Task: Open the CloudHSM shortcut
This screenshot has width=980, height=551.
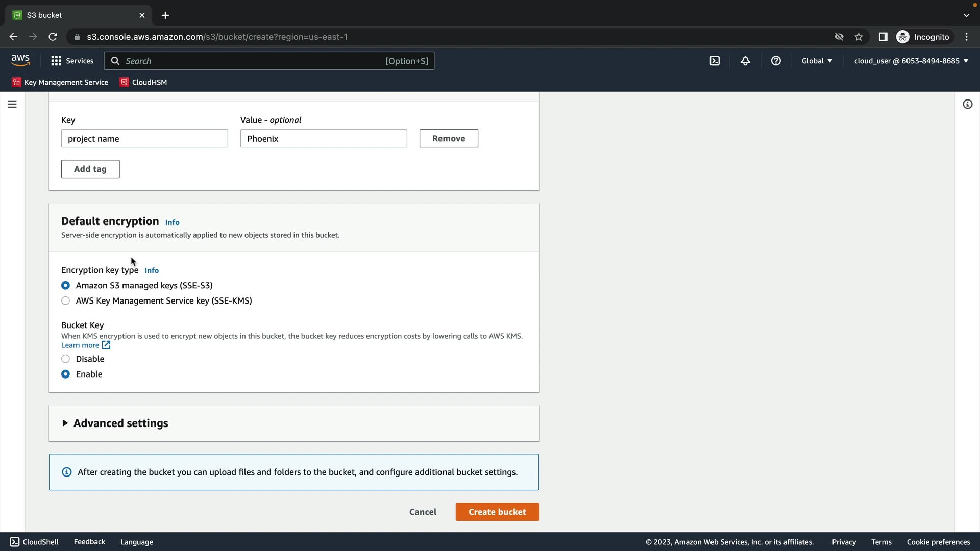Action: pyautogui.click(x=143, y=82)
